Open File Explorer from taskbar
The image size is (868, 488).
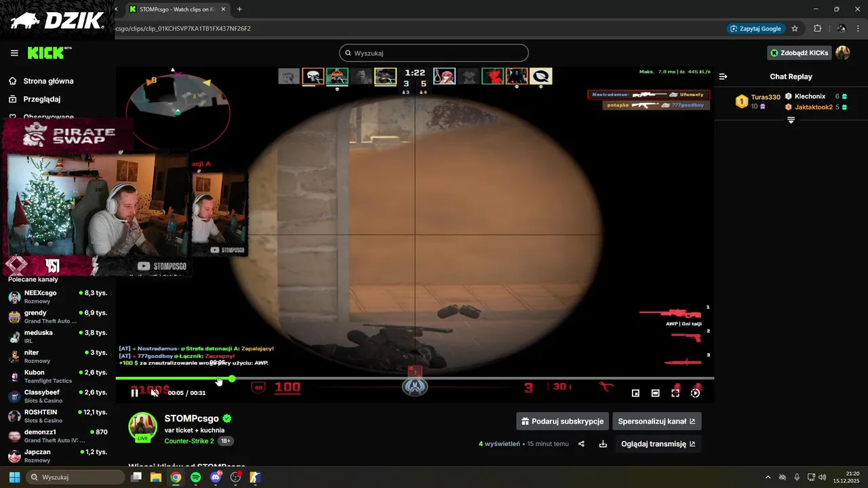click(x=156, y=477)
